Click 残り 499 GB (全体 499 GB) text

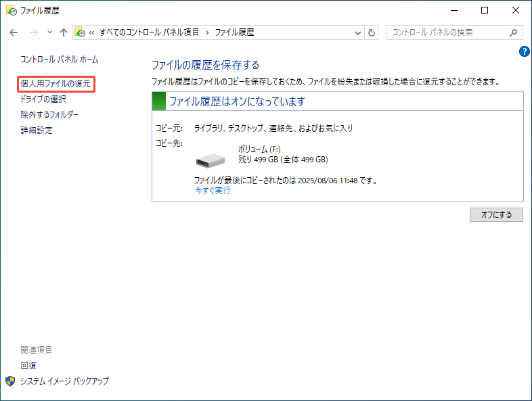coord(283,160)
